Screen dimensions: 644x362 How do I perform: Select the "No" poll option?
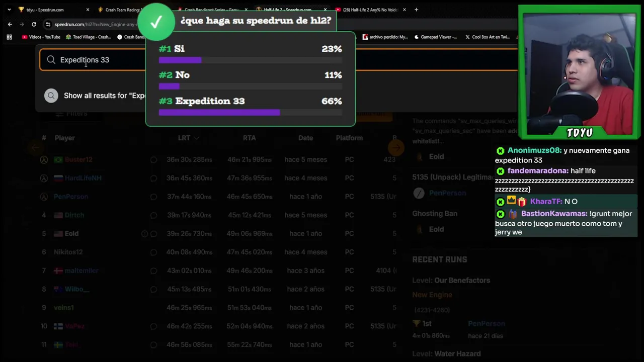point(250,81)
